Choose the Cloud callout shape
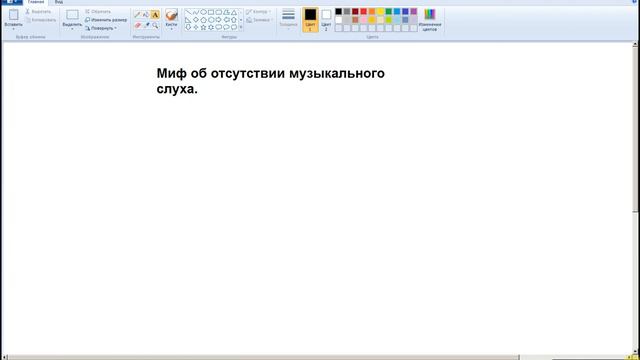640x360 pixels. click(x=234, y=27)
